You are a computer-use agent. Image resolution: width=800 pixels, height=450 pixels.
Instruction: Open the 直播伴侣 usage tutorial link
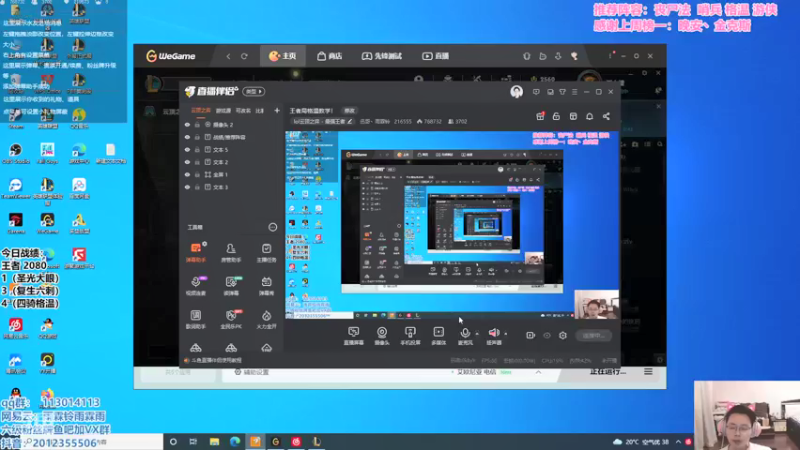[x=213, y=360]
